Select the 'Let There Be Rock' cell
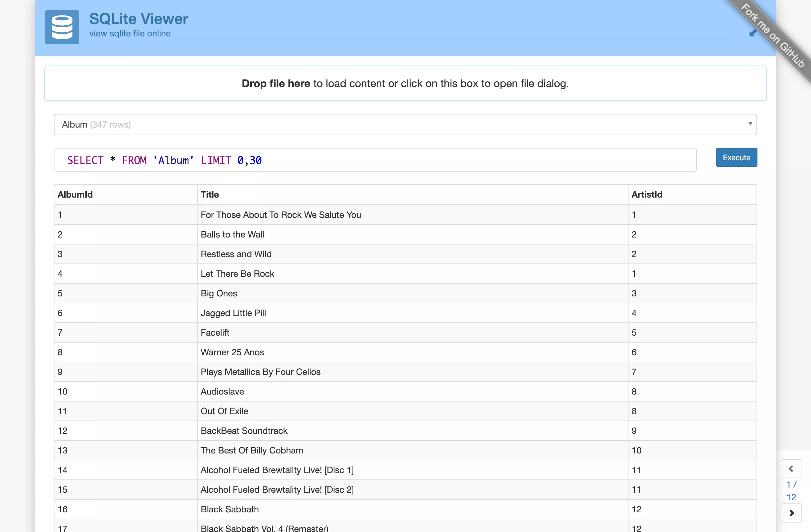This screenshot has width=811, height=532. 412,274
